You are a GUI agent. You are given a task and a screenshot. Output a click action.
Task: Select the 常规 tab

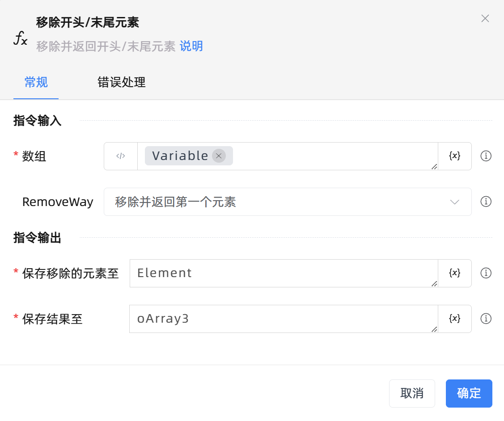(36, 83)
